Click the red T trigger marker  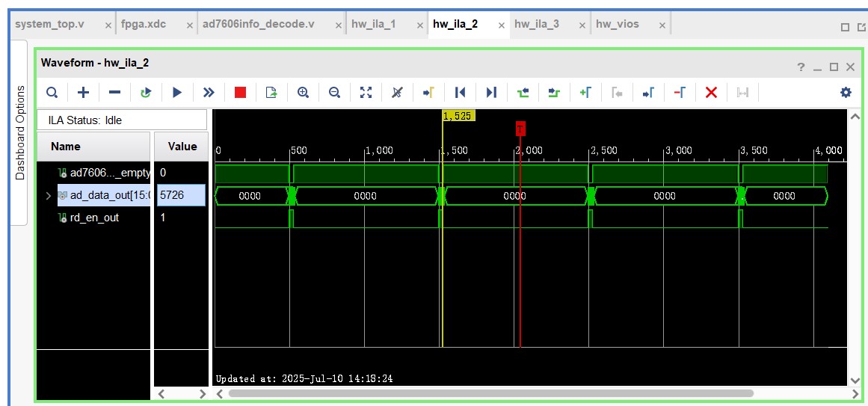pyautogui.click(x=520, y=129)
